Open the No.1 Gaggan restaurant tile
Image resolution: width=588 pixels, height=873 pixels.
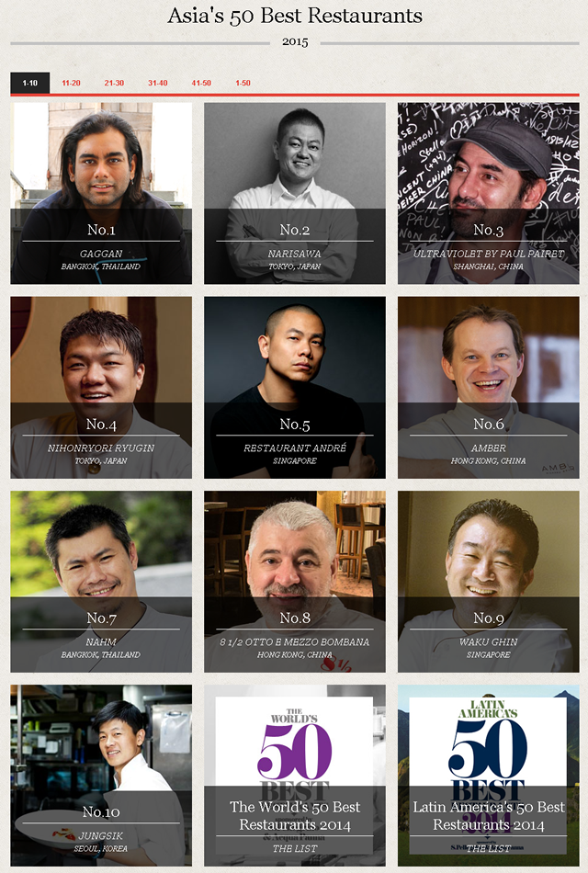101,193
